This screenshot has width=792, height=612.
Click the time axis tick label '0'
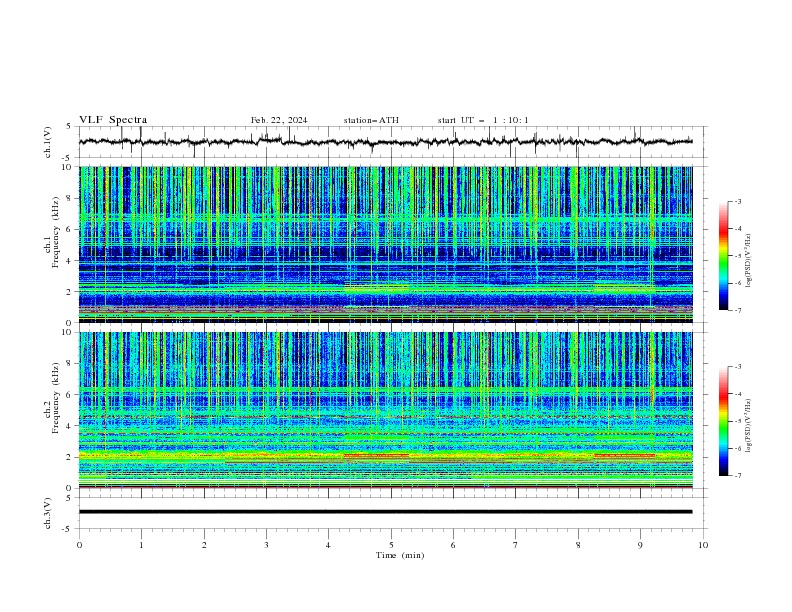(x=79, y=545)
